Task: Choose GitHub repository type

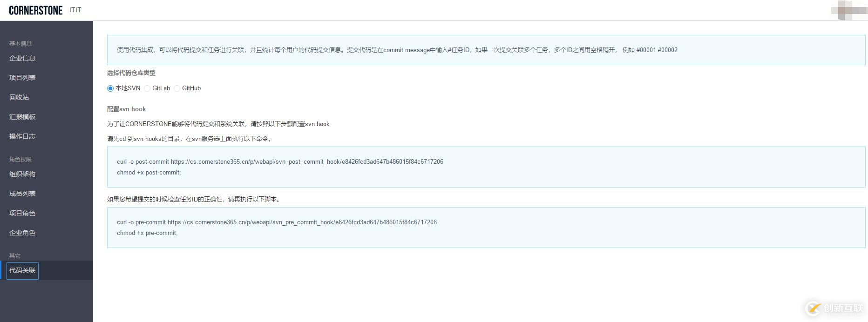Action: (x=177, y=88)
